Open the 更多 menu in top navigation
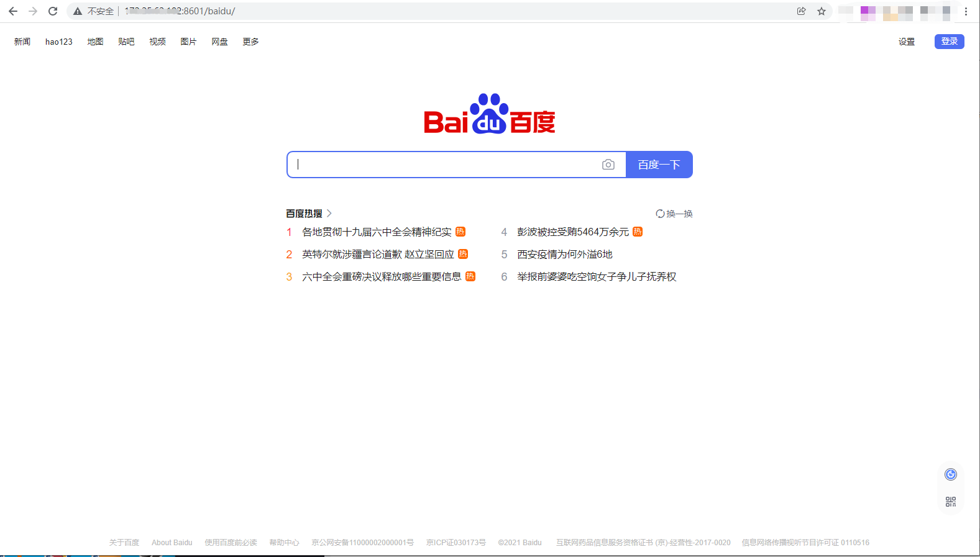 (250, 42)
